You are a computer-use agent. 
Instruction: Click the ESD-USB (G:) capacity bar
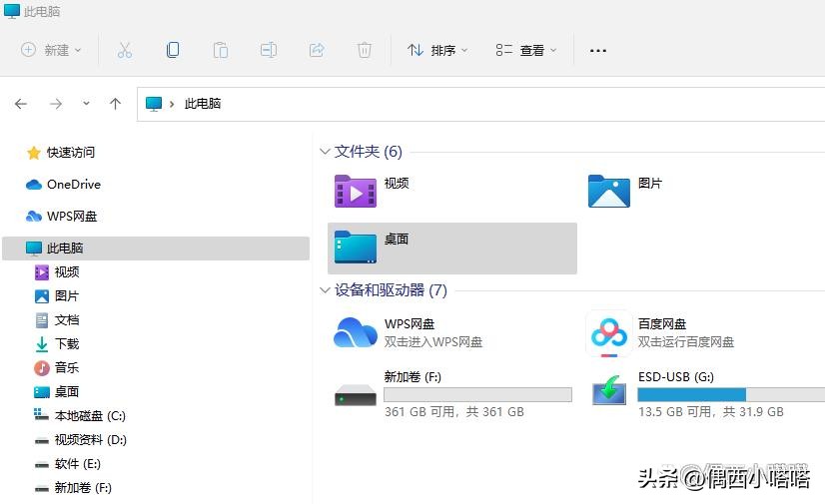[x=731, y=394]
